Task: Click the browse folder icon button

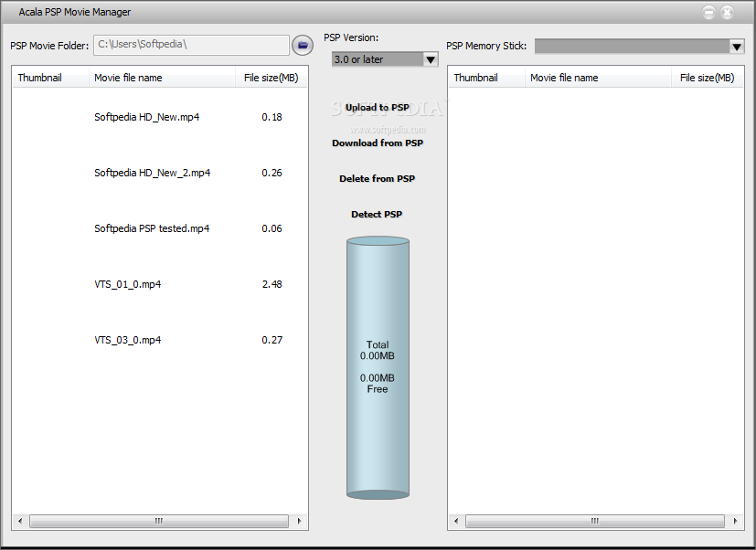Action: [x=303, y=46]
